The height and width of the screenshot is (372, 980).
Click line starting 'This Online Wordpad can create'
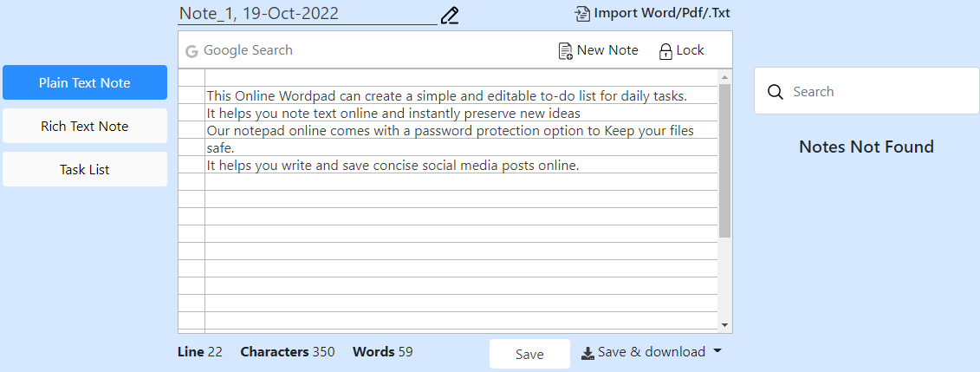446,95
